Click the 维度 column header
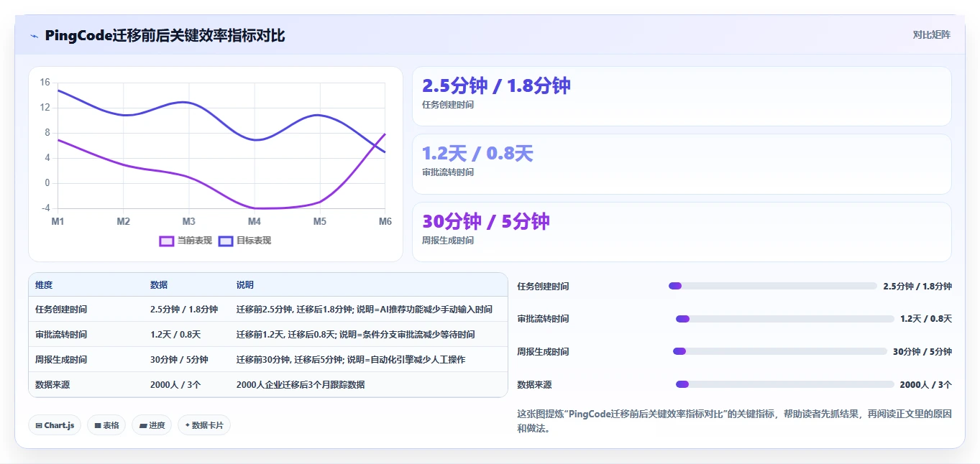This screenshot has height=464, width=980. 44,285
